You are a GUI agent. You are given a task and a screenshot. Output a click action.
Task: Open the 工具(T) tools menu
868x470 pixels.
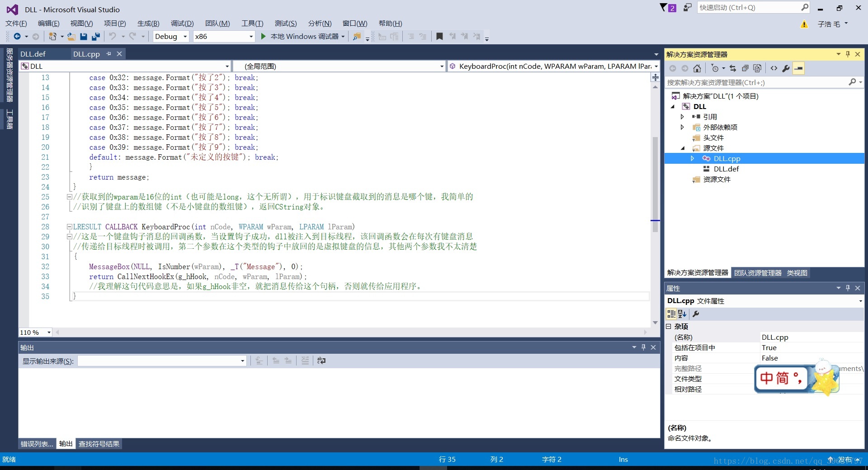[x=252, y=24]
